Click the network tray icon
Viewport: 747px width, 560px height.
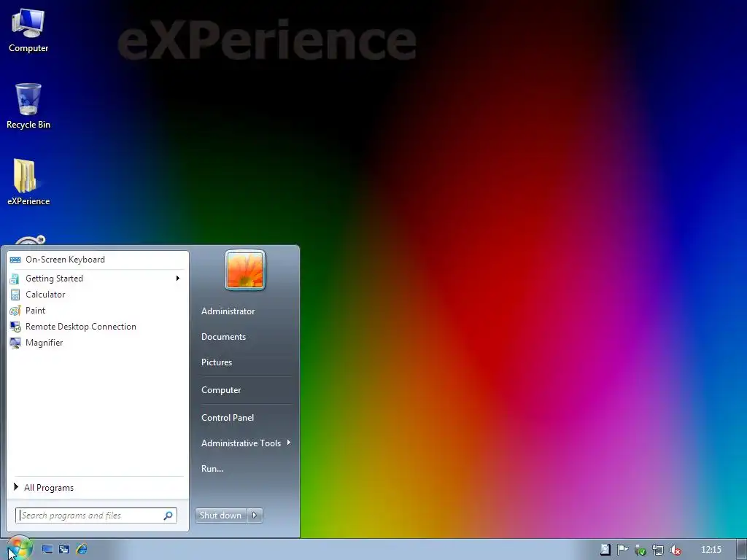click(x=658, y=550)
